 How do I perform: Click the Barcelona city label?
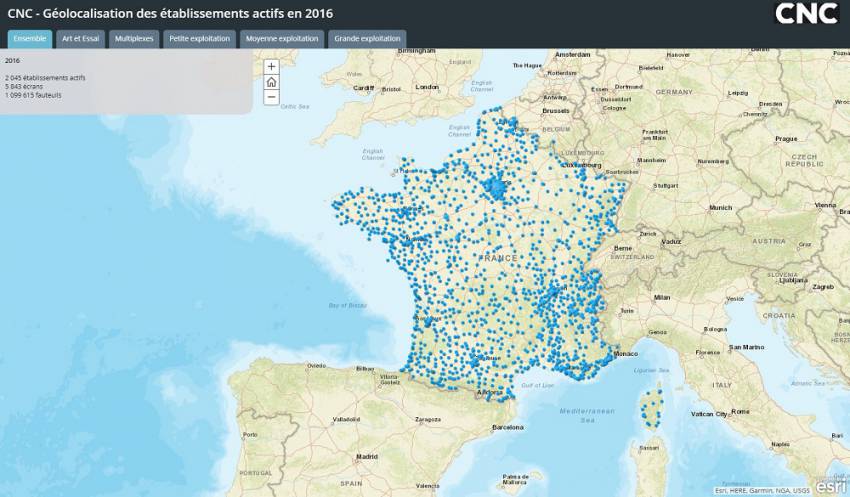(508, 427)
